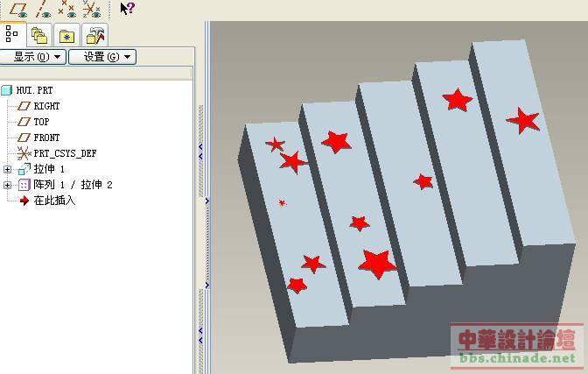Open the 显示 dropdown menu
This screenshot has height=374, width=588.
[33, 57]
